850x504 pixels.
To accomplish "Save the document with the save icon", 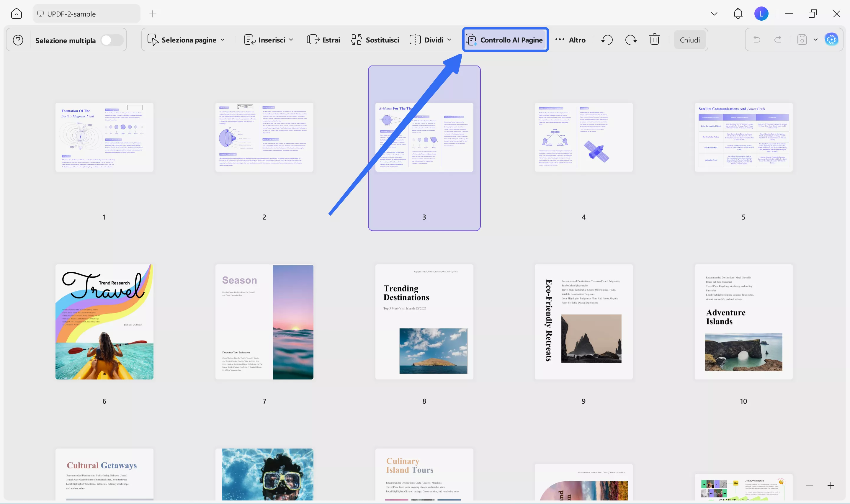I will (x=801, y=40).
